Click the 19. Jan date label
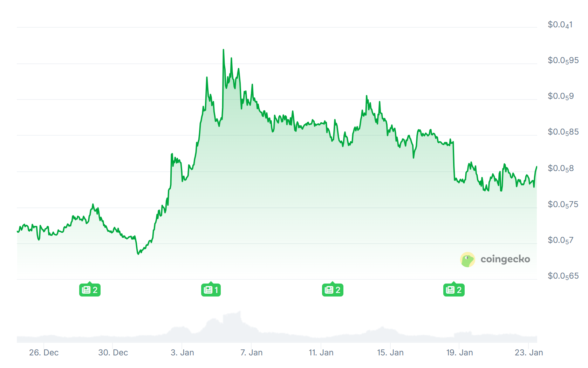The height and width of the screenshot is (368, 588). [459, 353]
